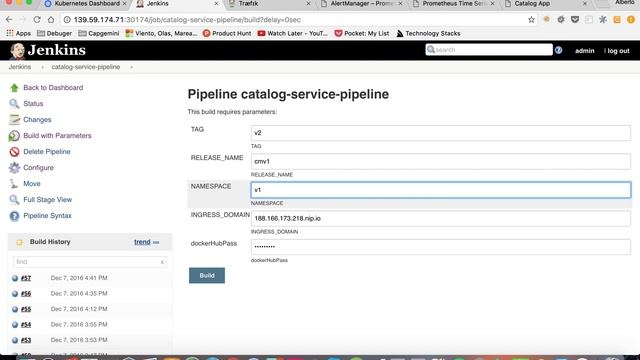Click the Move icon in sidebar
640x360 pixels.
14,184
